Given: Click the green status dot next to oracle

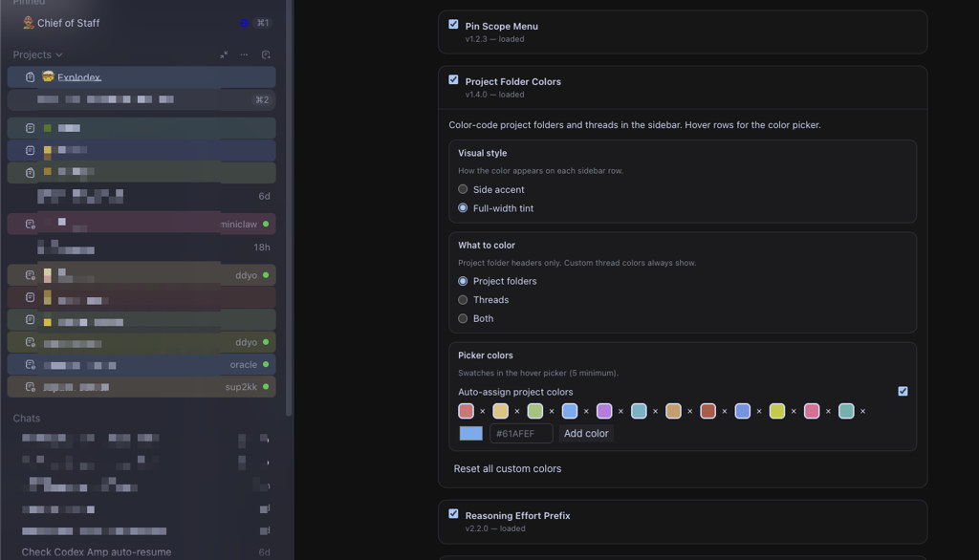Looking at the screenshot, I should click(x=266, y=365).
